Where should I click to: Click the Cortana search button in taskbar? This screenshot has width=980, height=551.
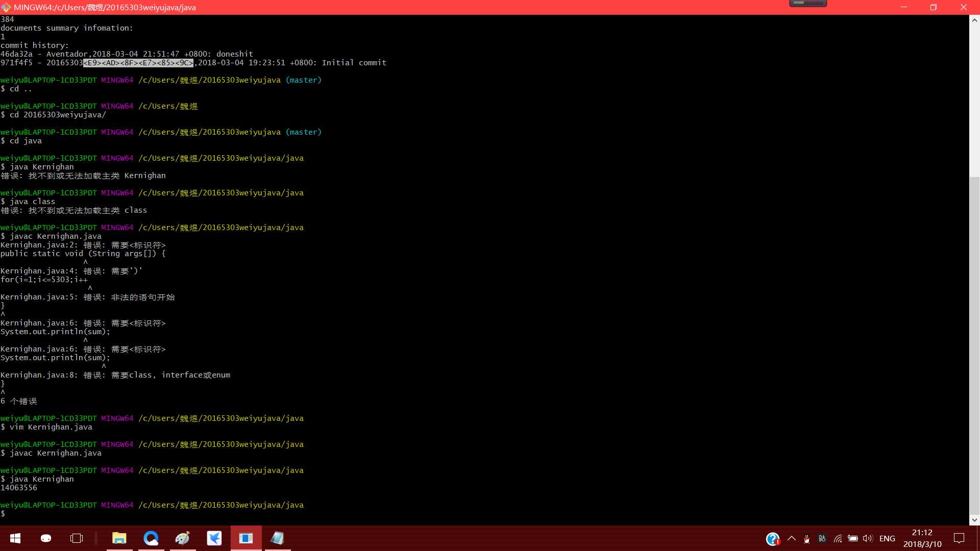[x=46, y=538]
